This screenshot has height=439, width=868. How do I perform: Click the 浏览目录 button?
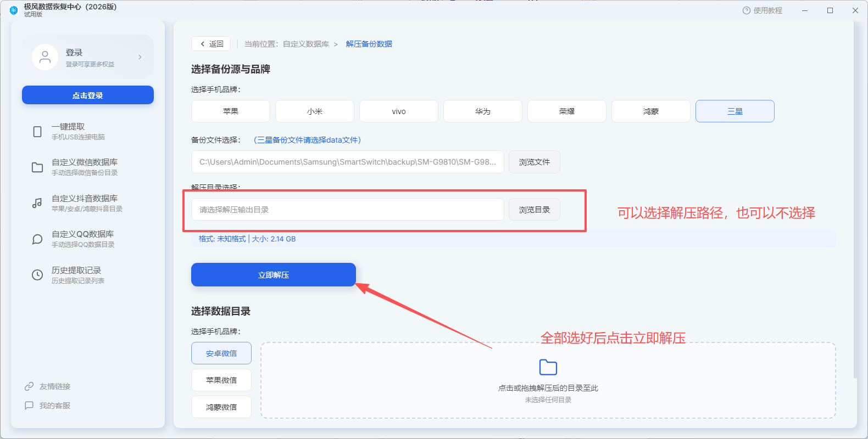[535, 210]
